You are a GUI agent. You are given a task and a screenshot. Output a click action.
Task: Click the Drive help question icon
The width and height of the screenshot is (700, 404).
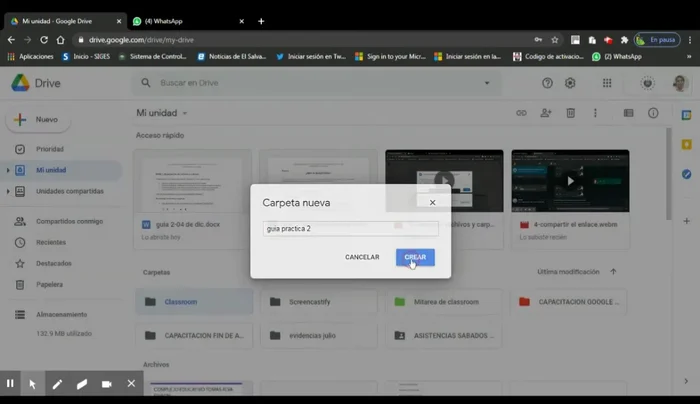click(547, 83)
